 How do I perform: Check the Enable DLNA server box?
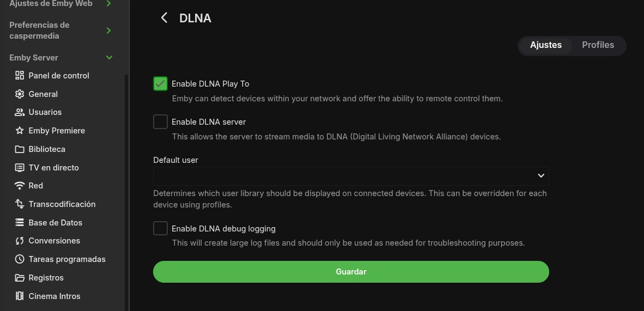click(x=160, y=122)
